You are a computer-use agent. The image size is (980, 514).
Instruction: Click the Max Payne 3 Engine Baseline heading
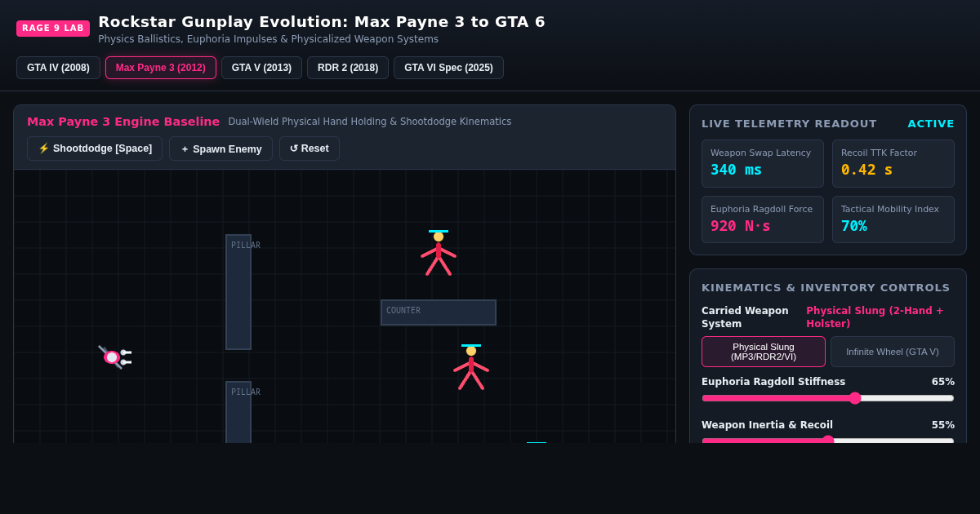click(x=123, y=122)
